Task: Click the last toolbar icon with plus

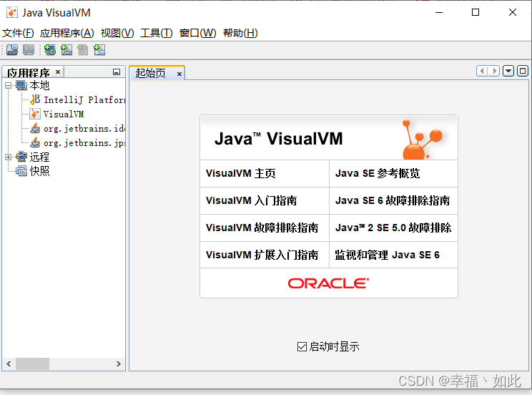Action: click(x=99, y=50)
